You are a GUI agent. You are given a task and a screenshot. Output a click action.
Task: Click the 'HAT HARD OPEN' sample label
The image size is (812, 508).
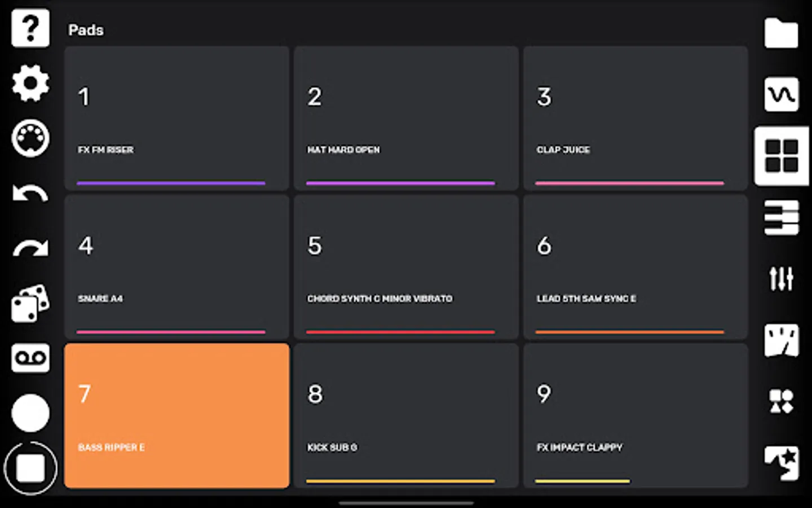343,150
